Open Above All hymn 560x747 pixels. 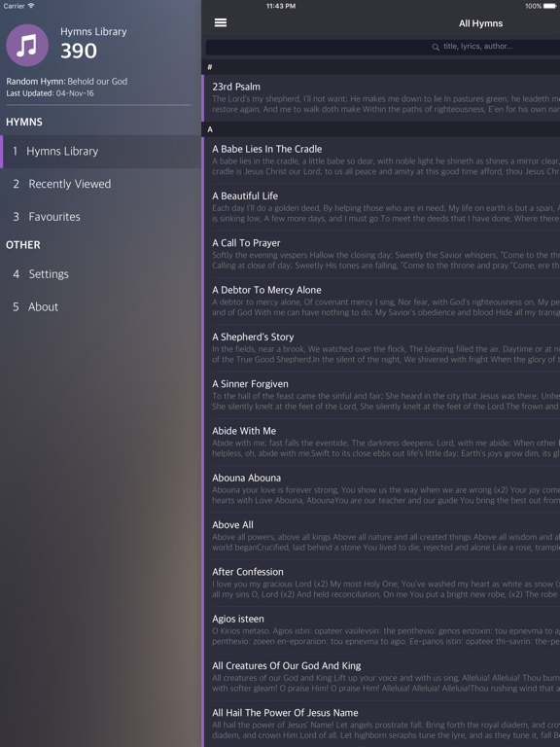click(381, 537)
